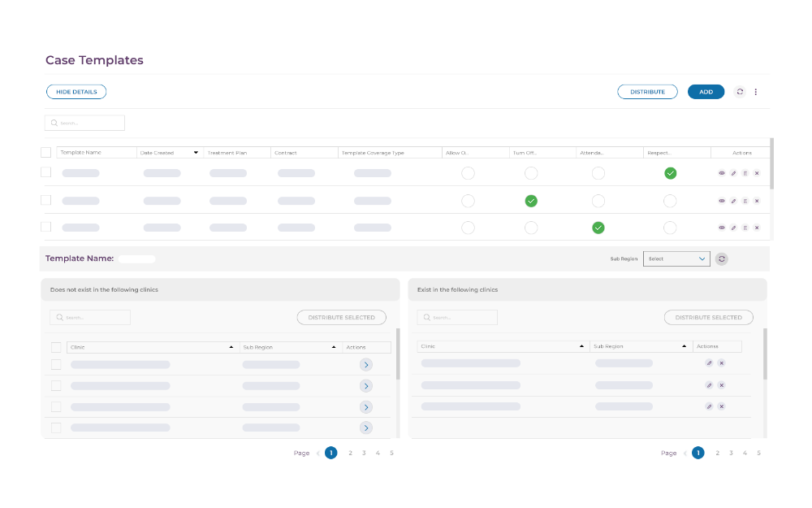This screenshot has width=812, height=508.
Task: Click the X remove icon in third template row
Action: point(757,228)
